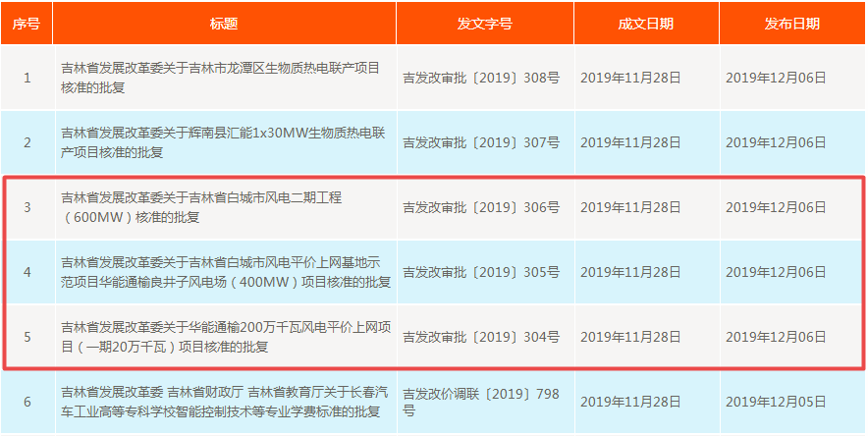This screenshot has height=436, width=868.
Task: Click 成文日期 2019年11月28日 in row 1
Action: pyautogui.click(x=630, y=78)
